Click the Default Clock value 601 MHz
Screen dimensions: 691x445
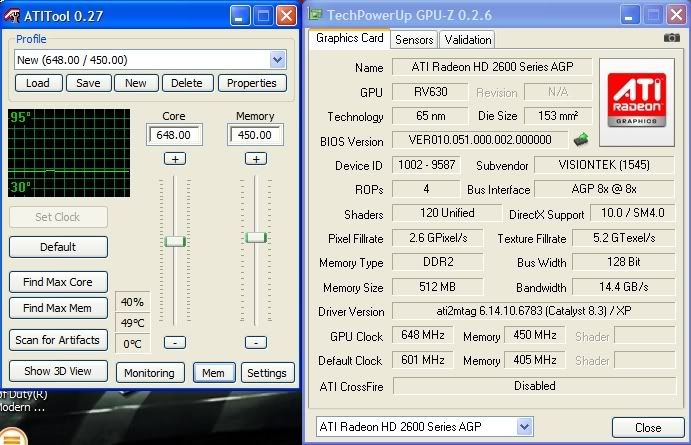(423, 360)
